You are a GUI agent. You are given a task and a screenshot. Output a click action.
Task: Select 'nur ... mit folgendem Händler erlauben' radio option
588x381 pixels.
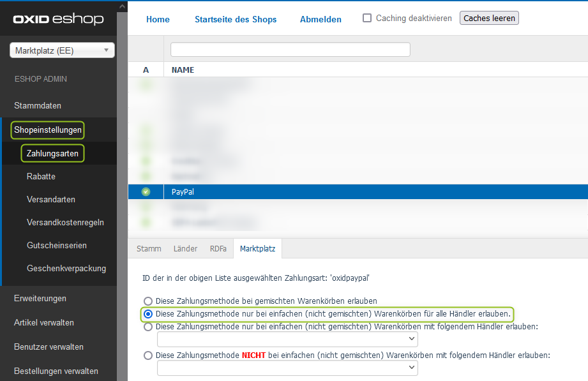[x=148, y=327]
